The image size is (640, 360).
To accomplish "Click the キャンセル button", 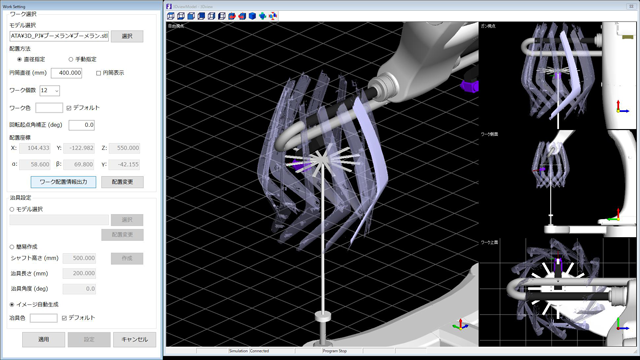I will [x=135, y=340].
